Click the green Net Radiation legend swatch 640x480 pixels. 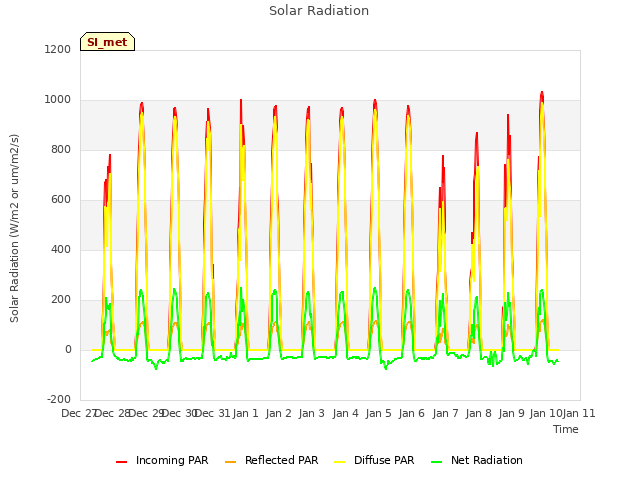pos(437,462)
